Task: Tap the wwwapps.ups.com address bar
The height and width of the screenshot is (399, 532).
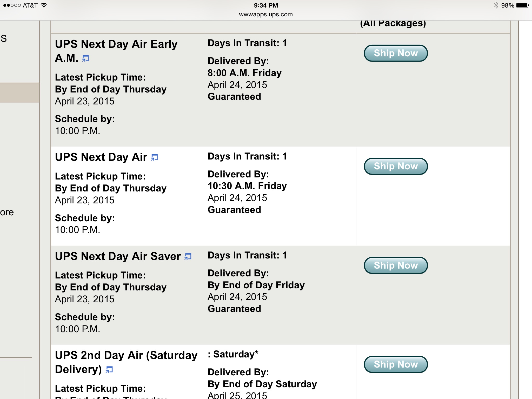Action: [x=266, y=15]
